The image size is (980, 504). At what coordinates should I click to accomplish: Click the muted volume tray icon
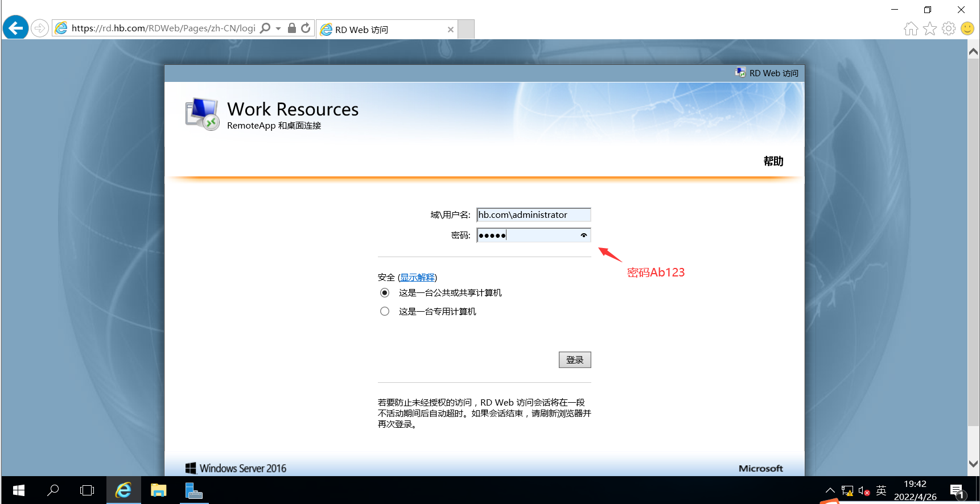pyautogui.click(x=864, y=490)
